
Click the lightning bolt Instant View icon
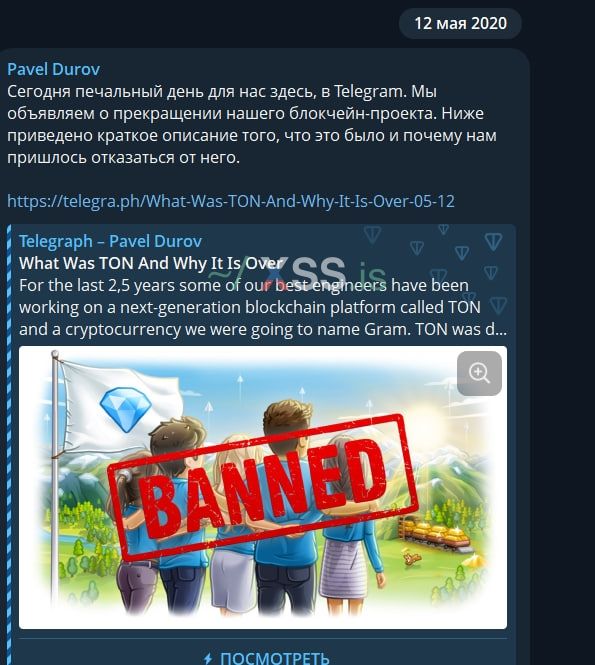pyautogui.click(x=208, y=659)
